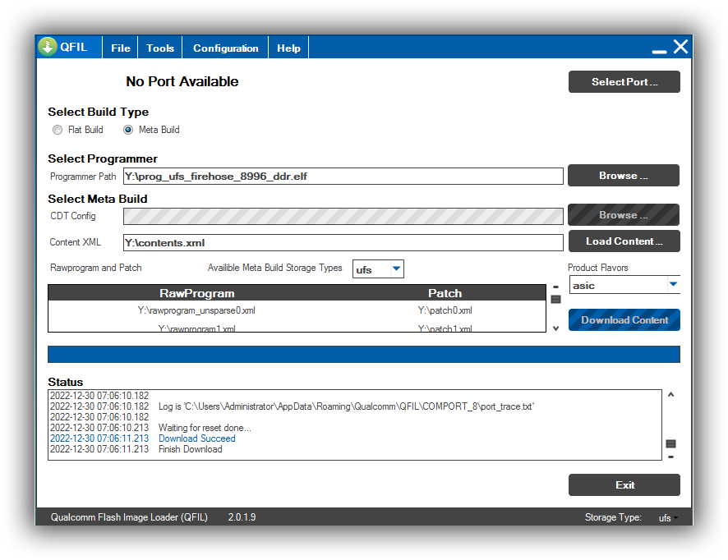Open the Storage Type ufs dropdown in status bar
The image size is (728, 560).
coord(669,518)
